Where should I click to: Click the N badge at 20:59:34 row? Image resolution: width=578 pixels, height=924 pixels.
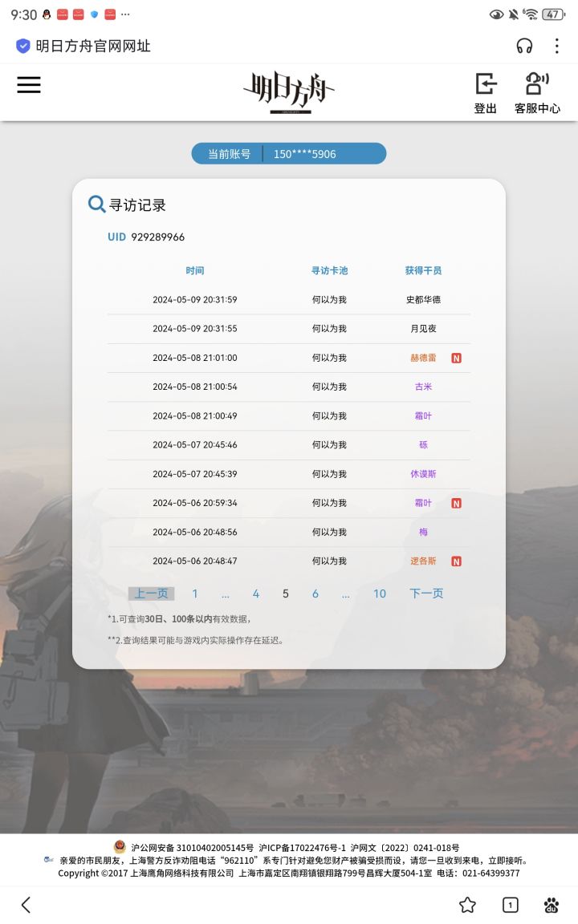pyautogui.click(x=457, y=503)
